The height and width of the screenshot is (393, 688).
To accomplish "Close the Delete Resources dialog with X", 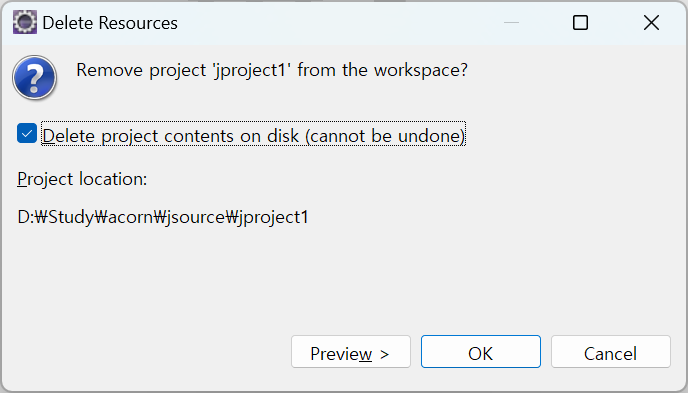I will (651, 22).
